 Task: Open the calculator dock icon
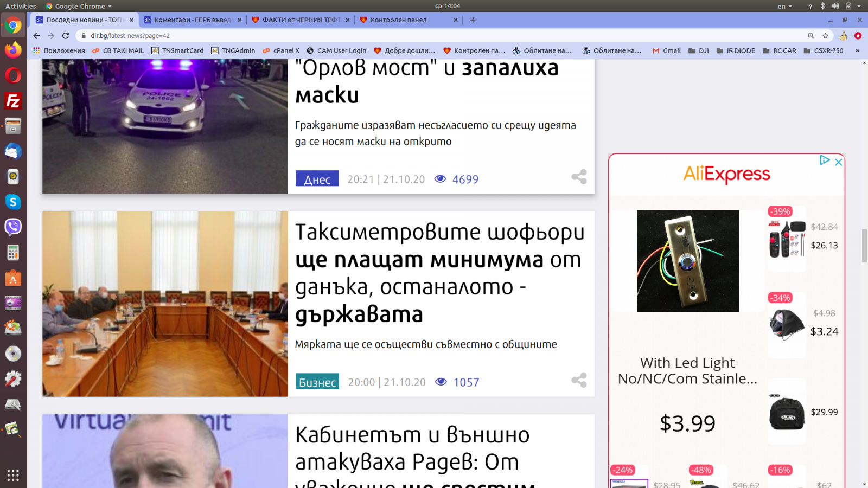pos(13,253)
